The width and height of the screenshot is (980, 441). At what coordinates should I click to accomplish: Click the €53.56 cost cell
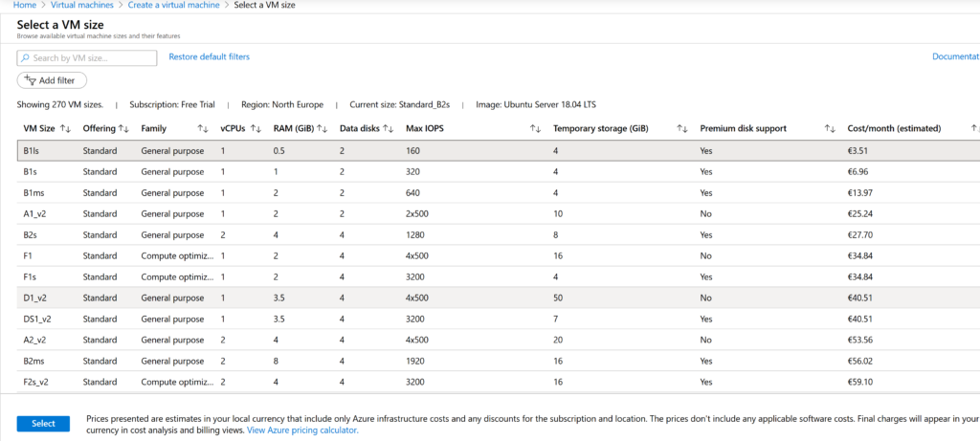click(x=860, y=340)
